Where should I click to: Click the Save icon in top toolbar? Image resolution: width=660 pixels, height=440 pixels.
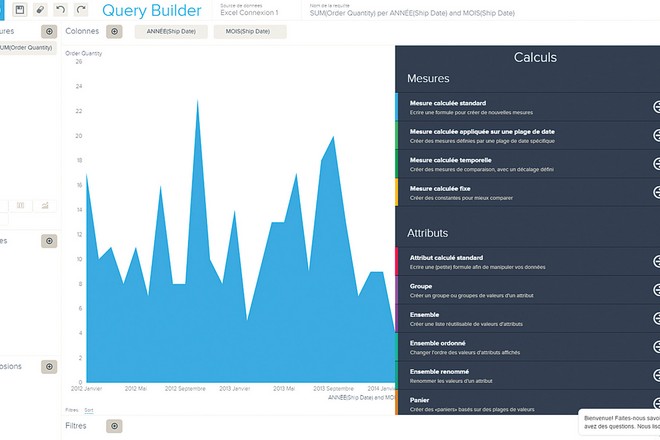(20, 9)
